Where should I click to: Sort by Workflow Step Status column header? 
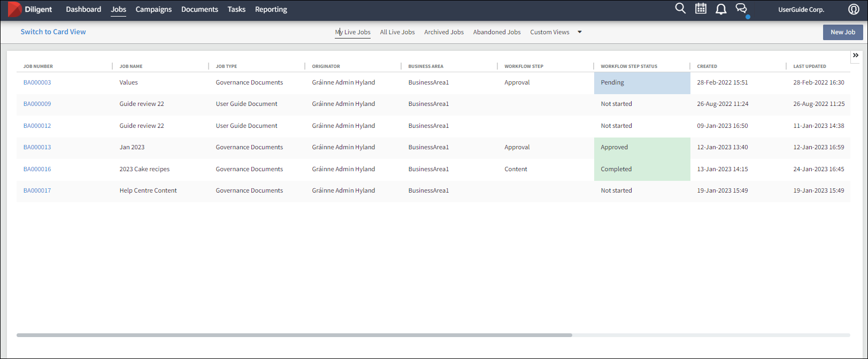click(x=629, y=66)
